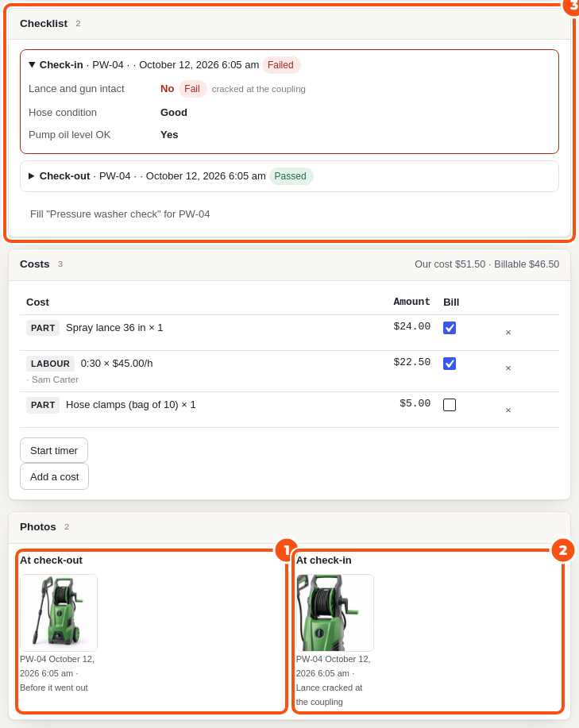Screen dimensions: 579x728
Task: Open the At check-out photo thumbnail
Action: point(59,613)
